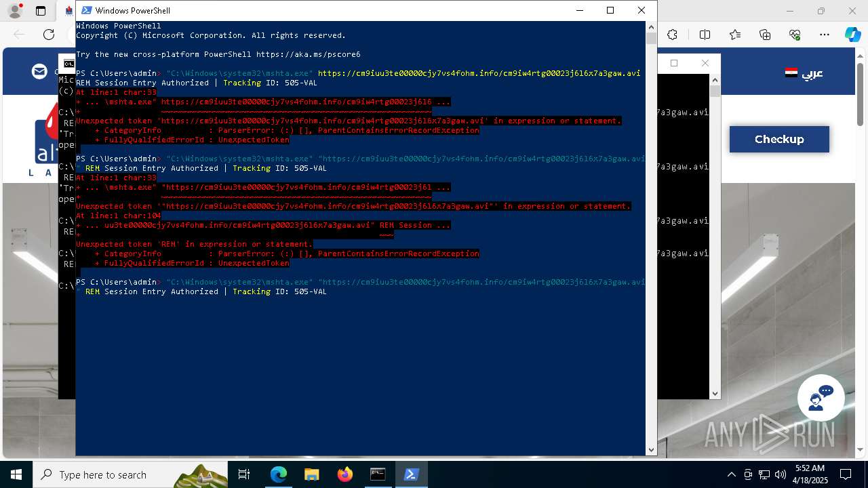The height and width of the screenshot is (488, 868).
Task: Open File Explorer from taskbar
Action: 311,474
